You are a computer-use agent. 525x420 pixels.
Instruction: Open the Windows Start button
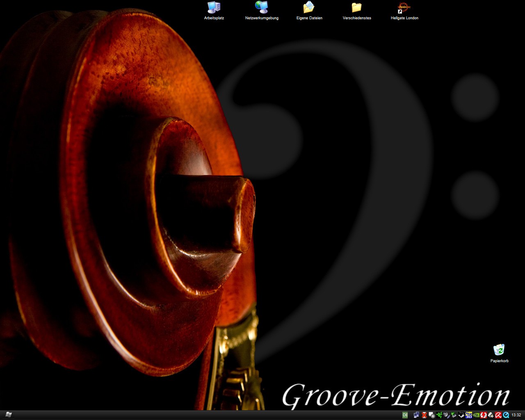click(x=8, y=415)
